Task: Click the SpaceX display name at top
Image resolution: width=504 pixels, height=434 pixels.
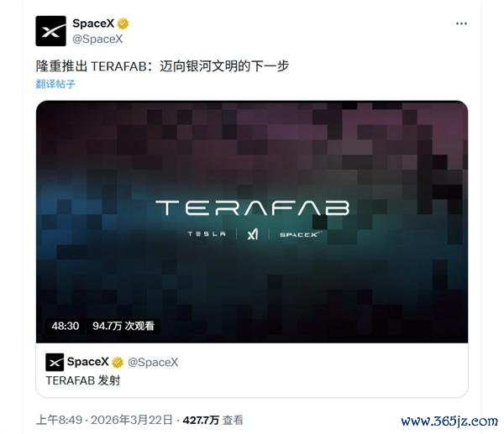Action: click(93, 24)
